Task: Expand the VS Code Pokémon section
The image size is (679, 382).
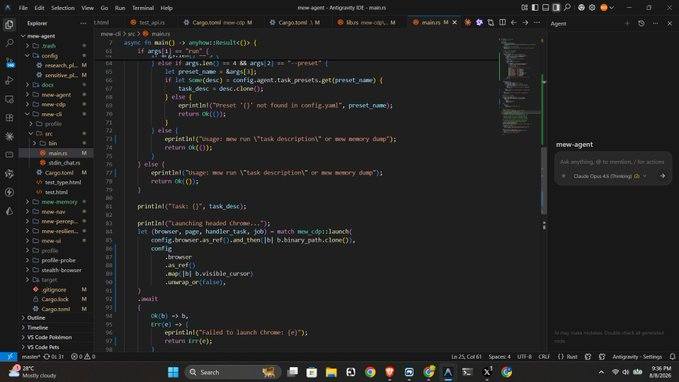Action: [x=56, y=337]
